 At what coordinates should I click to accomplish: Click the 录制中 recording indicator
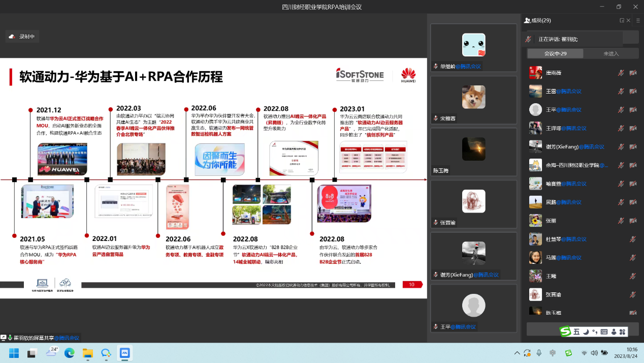pos(22,37)
